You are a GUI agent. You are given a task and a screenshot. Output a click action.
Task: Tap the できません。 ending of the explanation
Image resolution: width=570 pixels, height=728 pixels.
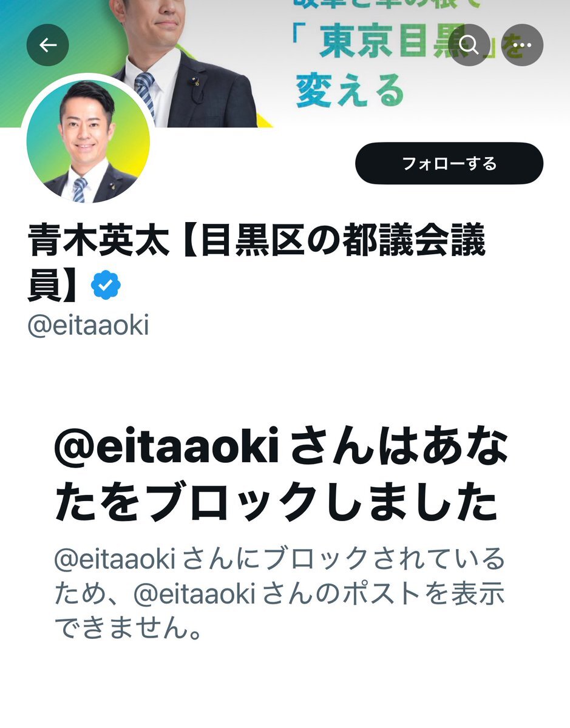coord(127,630)
